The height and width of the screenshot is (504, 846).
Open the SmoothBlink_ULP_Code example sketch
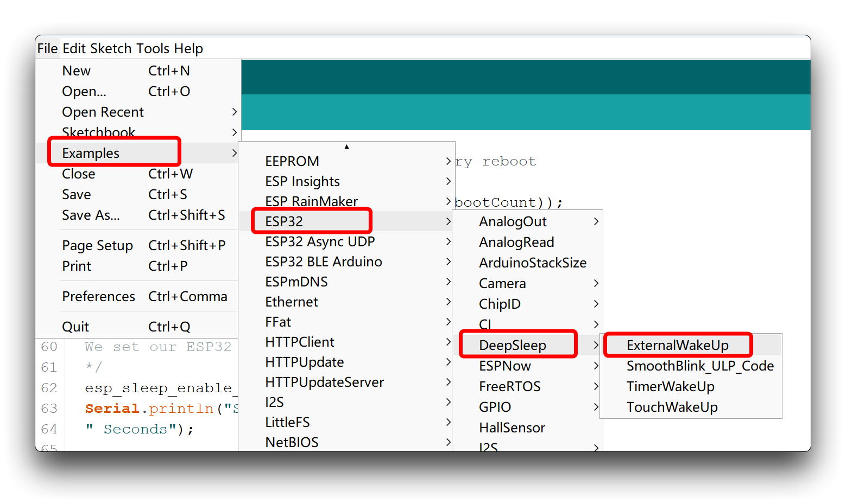click(691, 366)
